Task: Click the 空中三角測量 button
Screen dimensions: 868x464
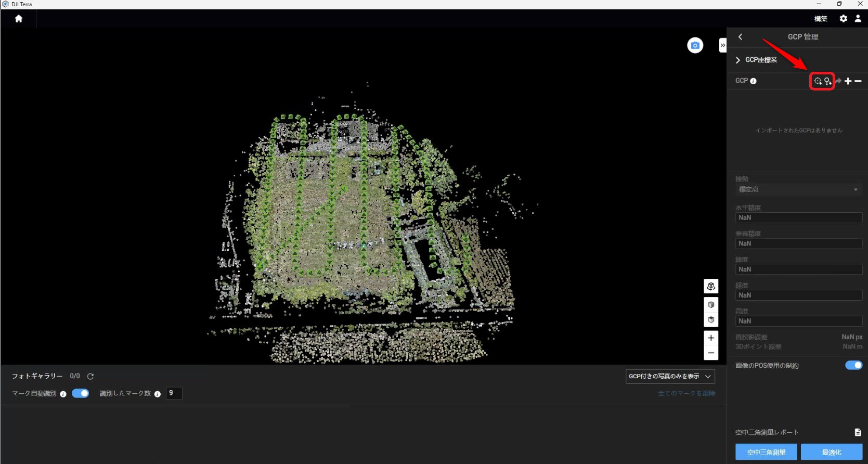Action: 766,452
